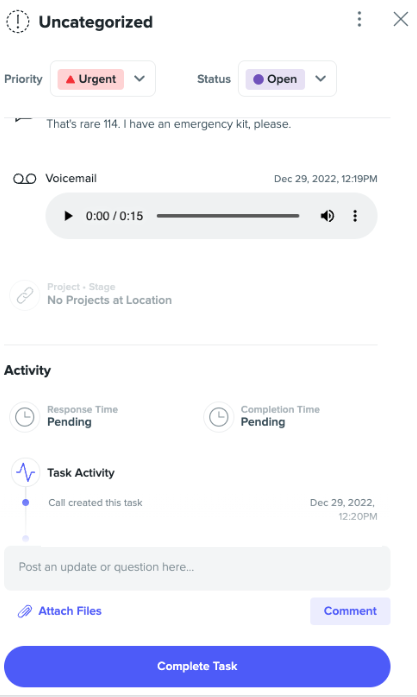This screenshot has height=697, width=417.
Task: Click the Urgent priority badge
Action: coord(91,79)
